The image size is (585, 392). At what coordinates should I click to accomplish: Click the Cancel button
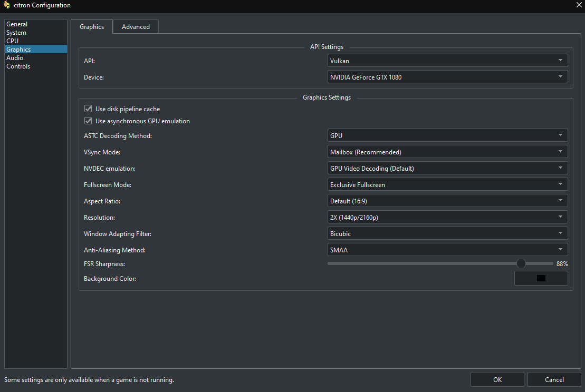554,380
